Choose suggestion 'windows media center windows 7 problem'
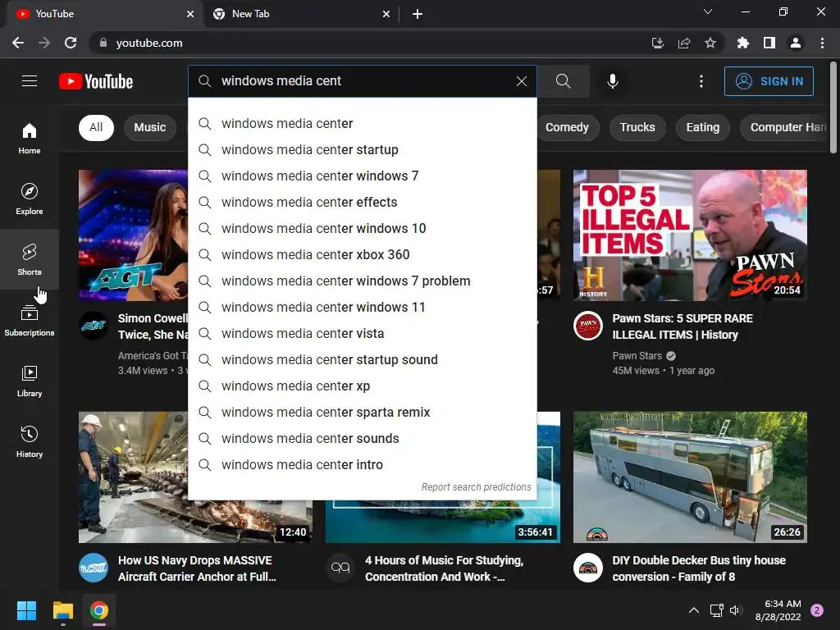This screenshot has width=840, height=630. (x=362, y=281)
